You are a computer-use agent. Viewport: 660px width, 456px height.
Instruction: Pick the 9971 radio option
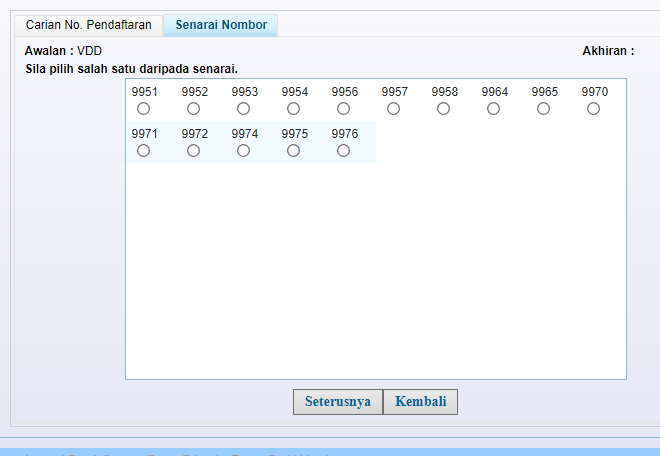click(144, 151)
